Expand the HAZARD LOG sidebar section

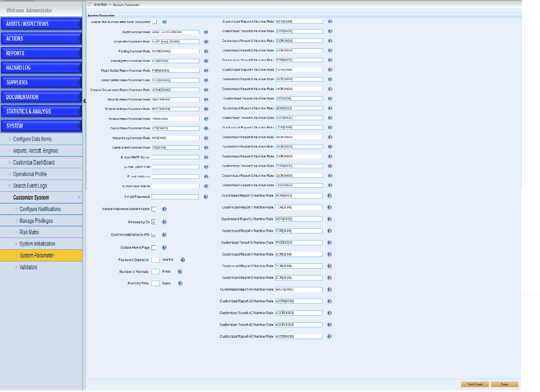pyautogui.click(x=41, y=68)
